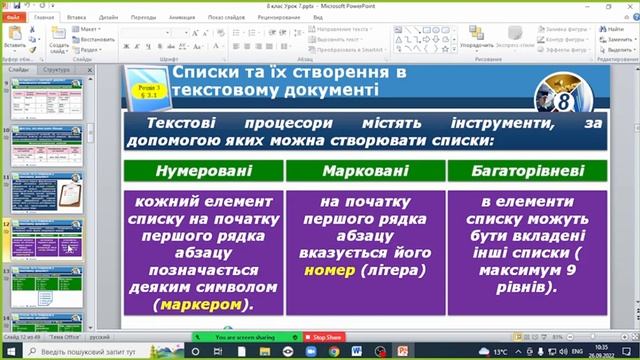
Task: Open Microsoft Word from the taskbar
Action: click(x=357, y=351)
